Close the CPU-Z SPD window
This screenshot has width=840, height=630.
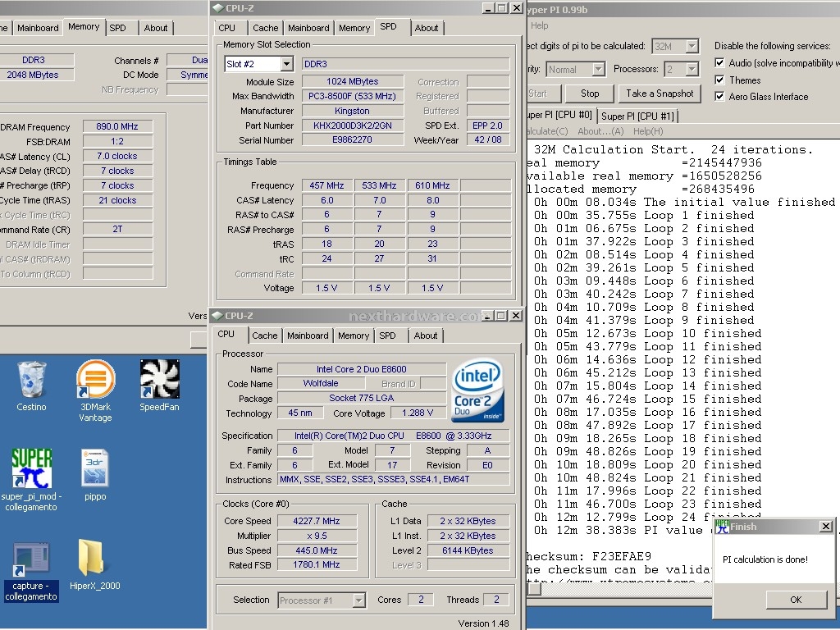click(x=516, y=8)
